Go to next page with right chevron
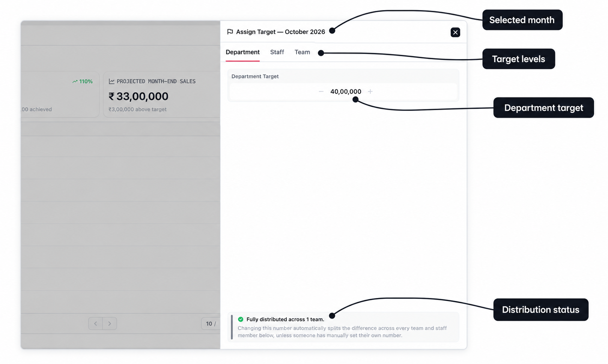Screen dimensions: 608x364 click(110, 324)
